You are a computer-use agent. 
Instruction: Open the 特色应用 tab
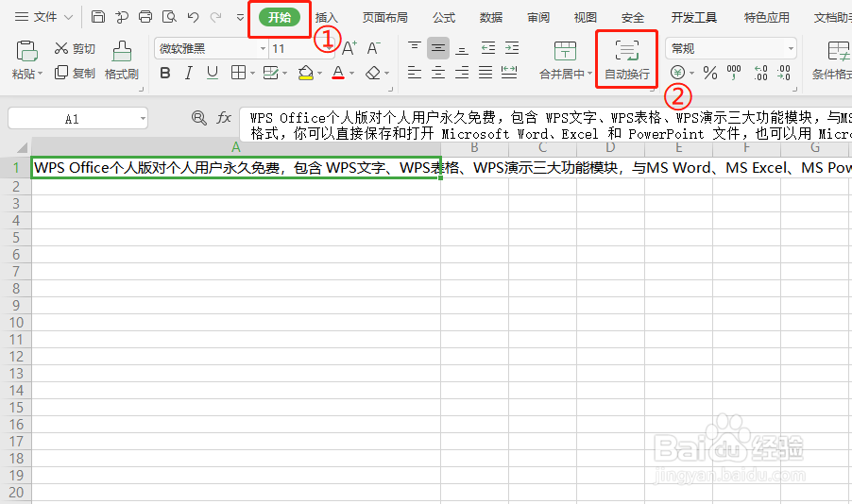pyautogui.click(x=767, y=17)
